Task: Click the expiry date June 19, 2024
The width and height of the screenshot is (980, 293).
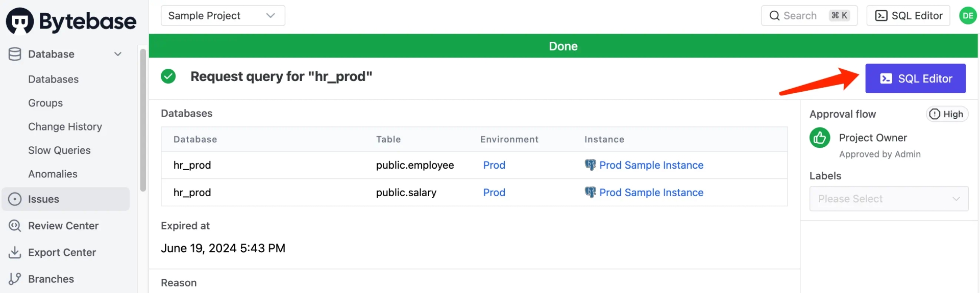Action: [x=223, y=248]
